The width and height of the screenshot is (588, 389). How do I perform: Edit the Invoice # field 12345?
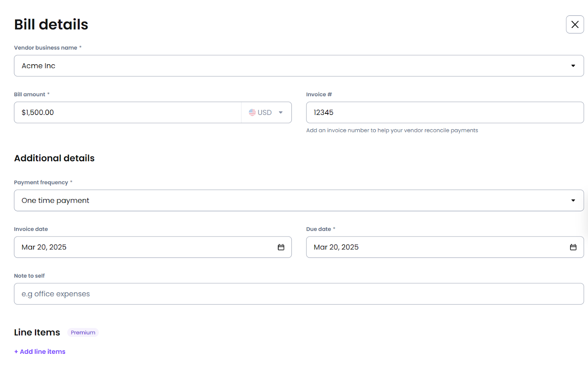point(445,112)
